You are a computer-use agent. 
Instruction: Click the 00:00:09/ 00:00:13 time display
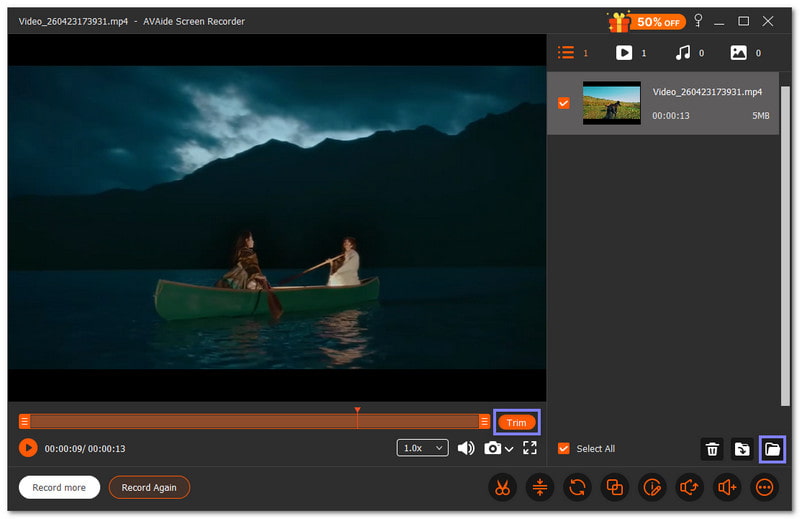click(x=85, y=449)
